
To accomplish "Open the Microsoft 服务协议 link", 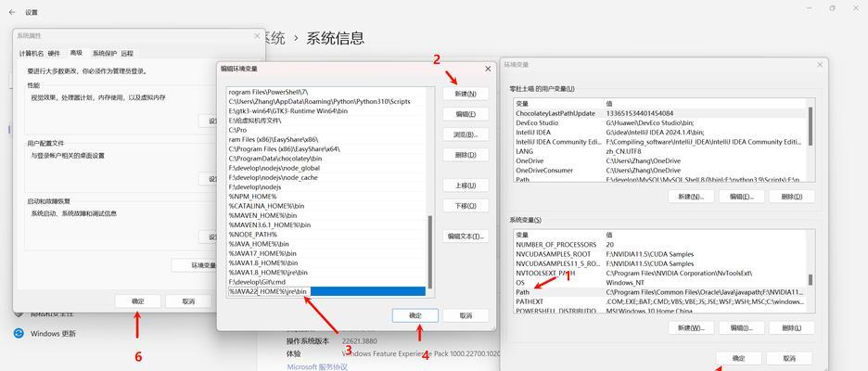I will (317, 366).
